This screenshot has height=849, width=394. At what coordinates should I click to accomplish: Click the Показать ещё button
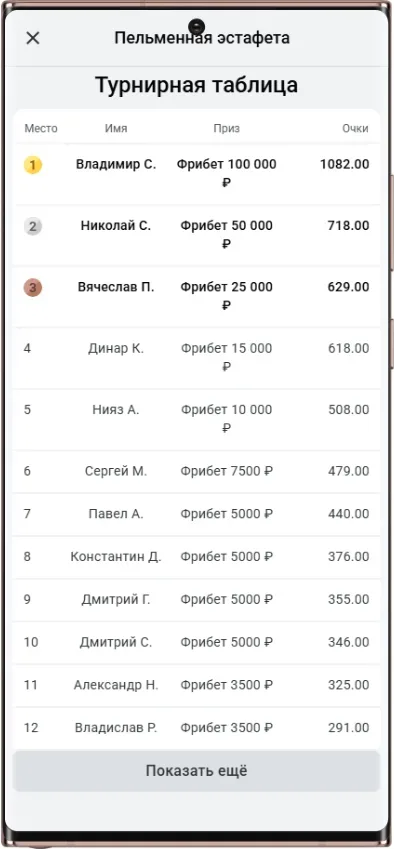click(196, 770)
